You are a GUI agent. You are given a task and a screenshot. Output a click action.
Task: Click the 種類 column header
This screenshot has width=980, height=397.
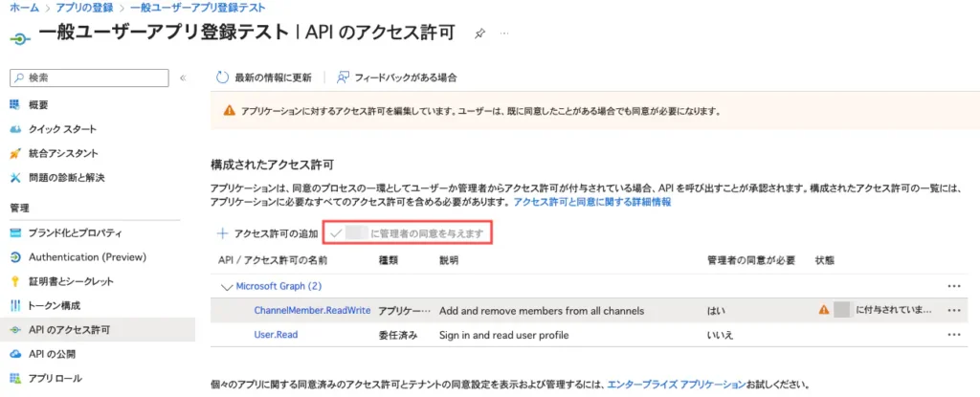389,259
